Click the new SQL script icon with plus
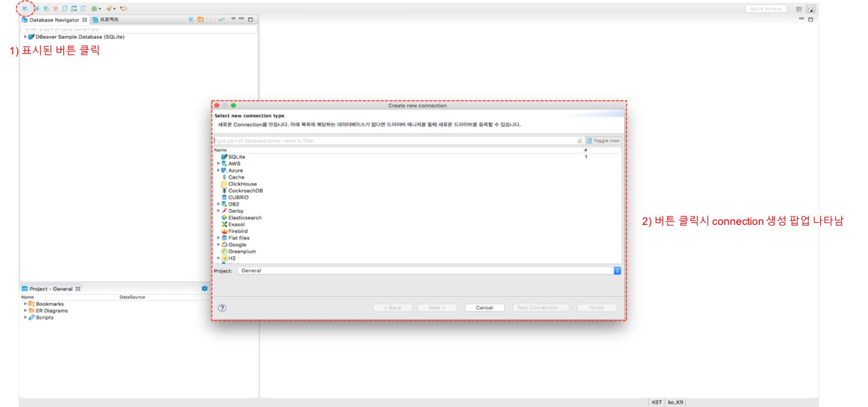868x407 pixels. [83, 8]
